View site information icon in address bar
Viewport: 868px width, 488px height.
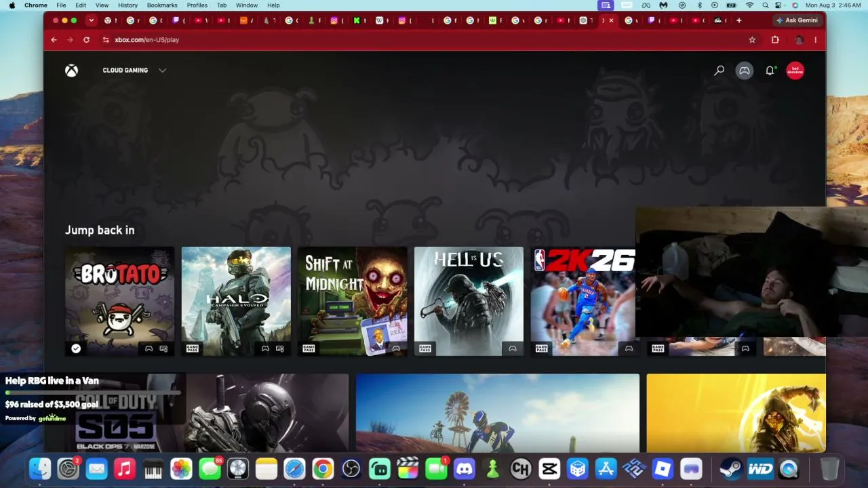point(106,40)
